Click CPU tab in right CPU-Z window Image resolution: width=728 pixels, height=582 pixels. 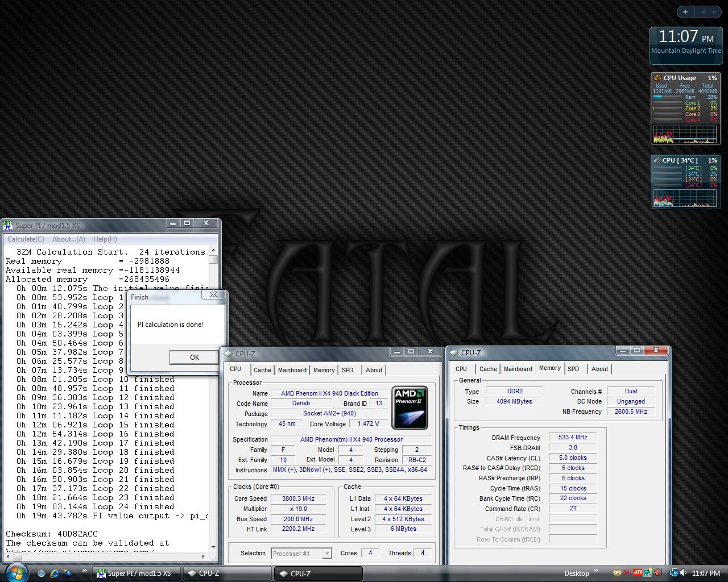coord(461,369)
